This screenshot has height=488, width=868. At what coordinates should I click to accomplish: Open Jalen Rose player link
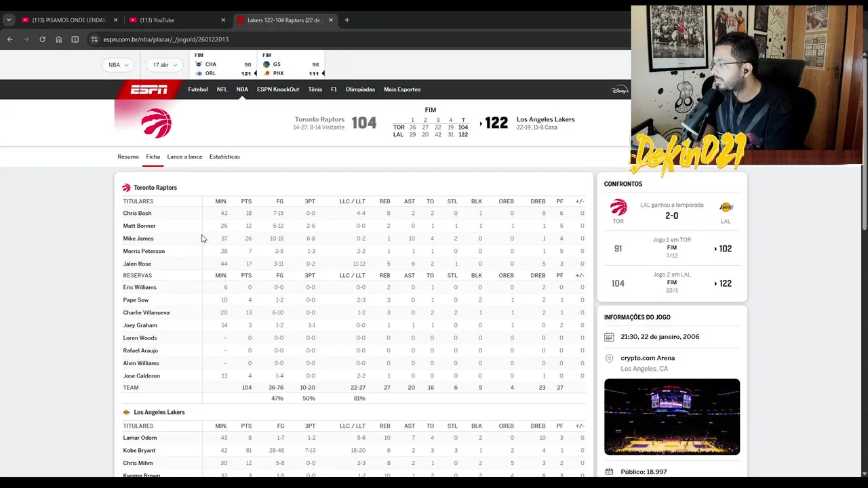137,264
